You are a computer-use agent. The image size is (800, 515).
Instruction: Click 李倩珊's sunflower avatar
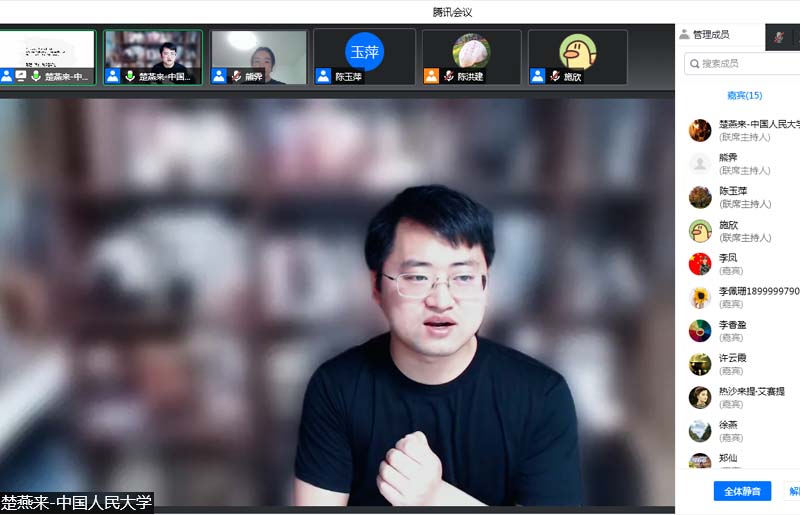700,297
